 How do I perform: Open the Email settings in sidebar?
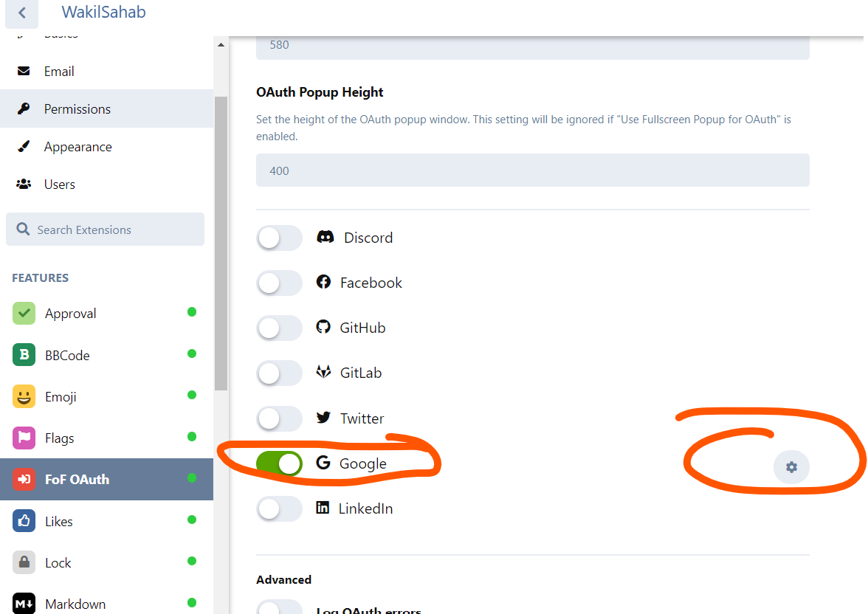pos(59,71)
